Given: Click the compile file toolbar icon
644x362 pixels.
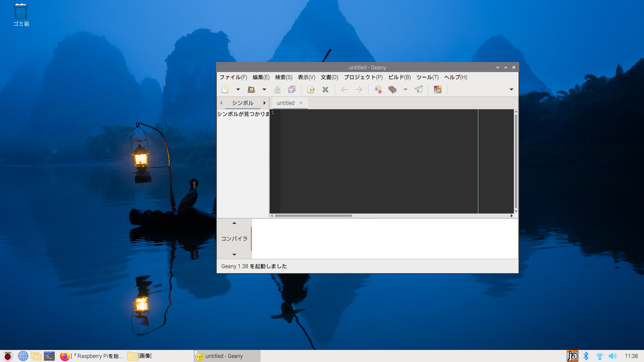Looking at the screenshot, I should pos(378,89).
